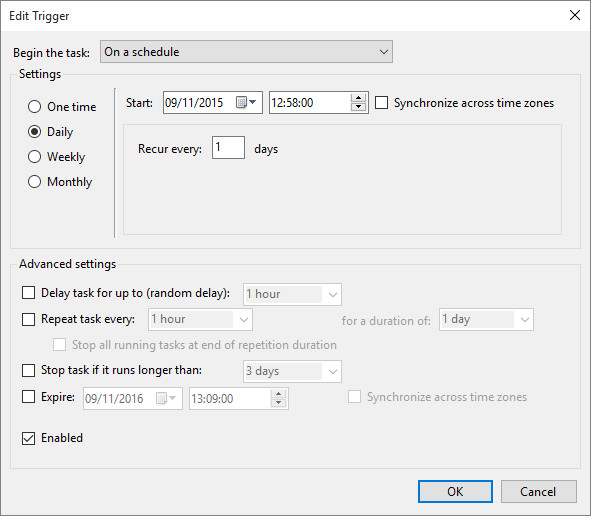Open the 3 days stop task dropdown
The image size is (591, 516).
[292, 371]
